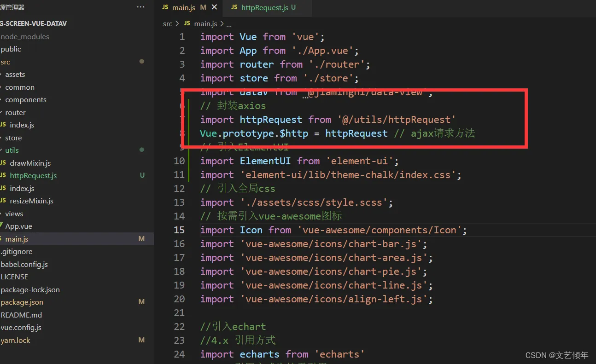Open package-lock.json from the explorer

point(30,289)
